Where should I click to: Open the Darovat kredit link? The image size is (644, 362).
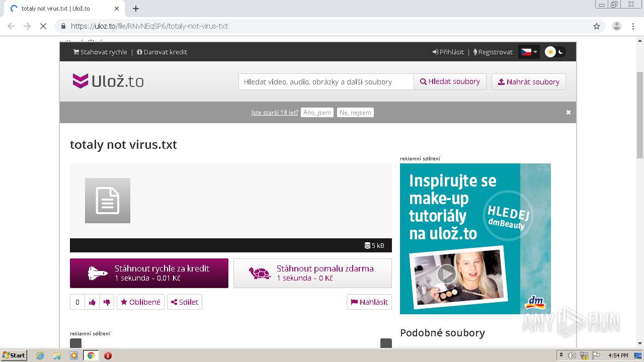162,52
